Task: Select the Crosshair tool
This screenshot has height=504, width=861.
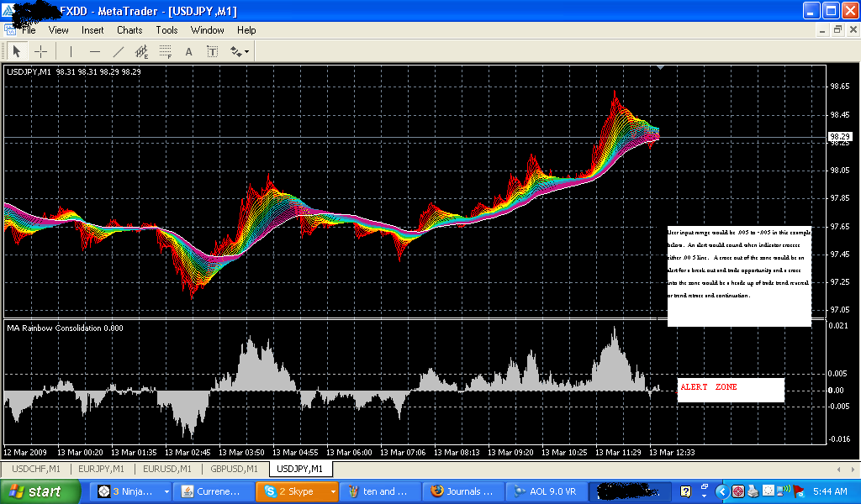Action: coord(40,51)
